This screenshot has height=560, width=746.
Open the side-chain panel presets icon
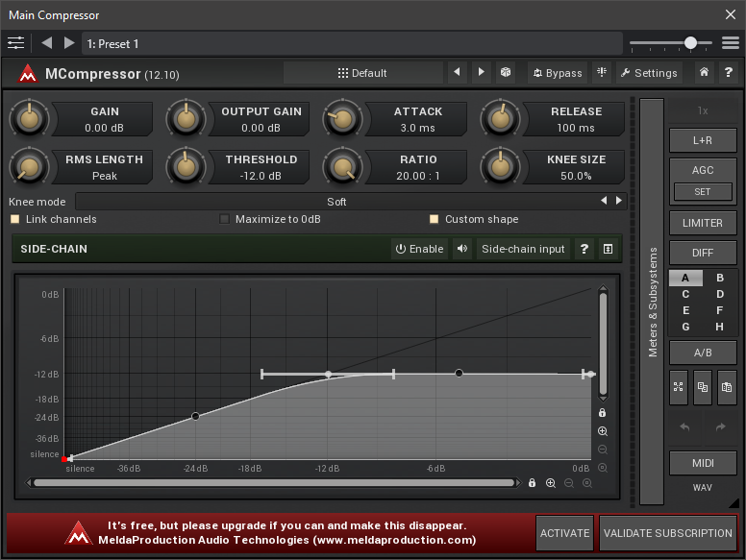tap(608, 249)
